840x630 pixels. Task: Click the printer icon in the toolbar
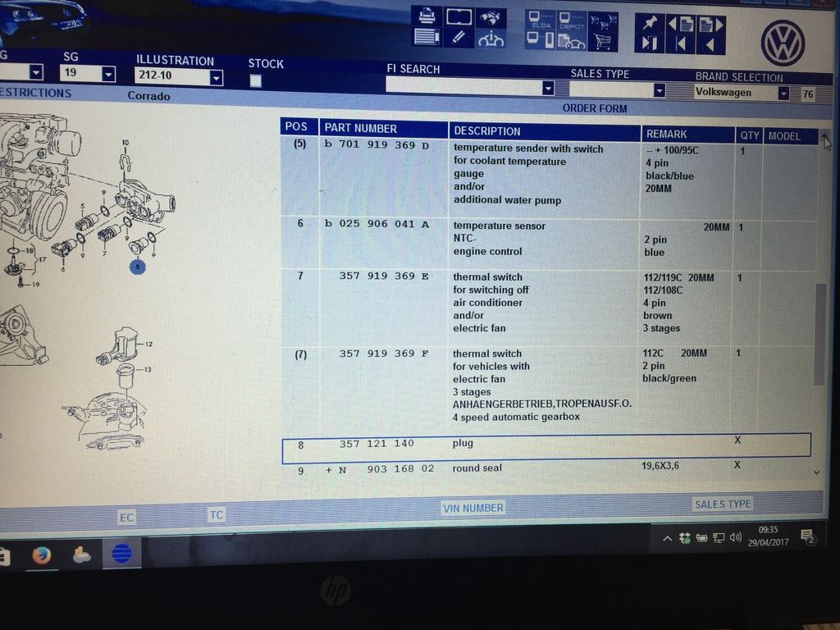(427, 16)
